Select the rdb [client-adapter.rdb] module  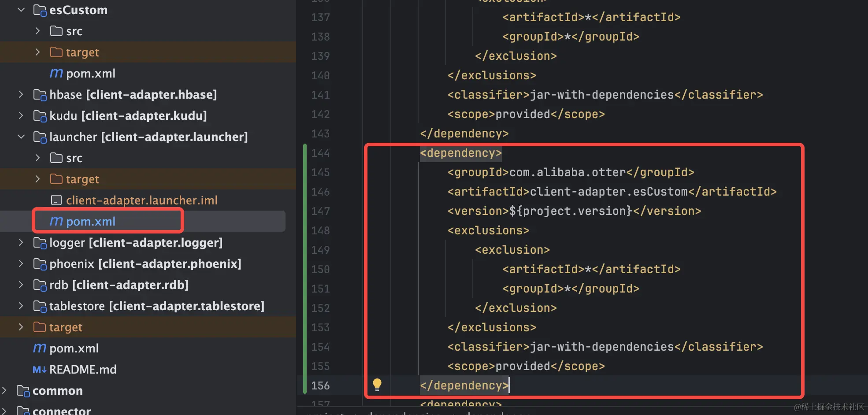coord(119,285)
